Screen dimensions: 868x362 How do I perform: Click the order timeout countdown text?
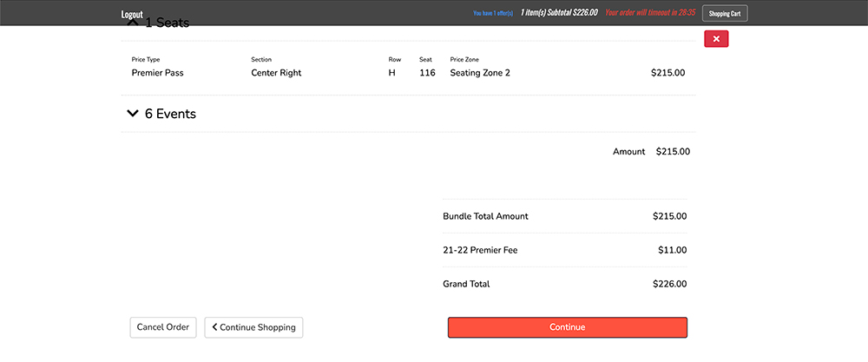650,14
